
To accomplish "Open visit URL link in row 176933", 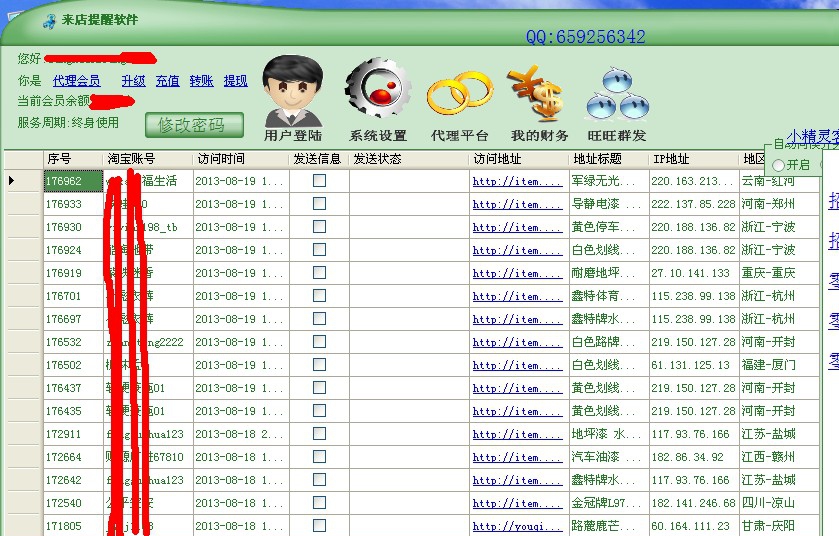I will pos(517,204).
